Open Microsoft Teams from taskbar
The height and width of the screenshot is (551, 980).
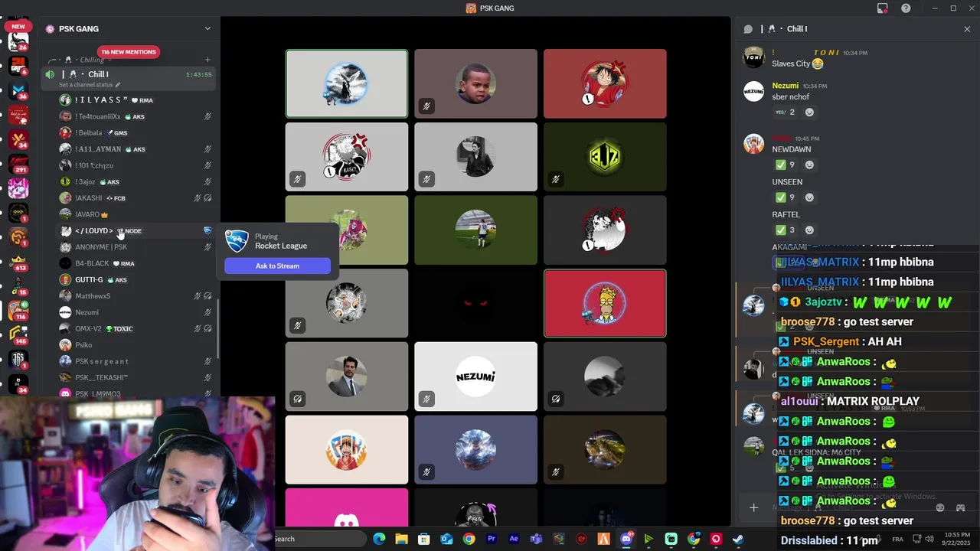click(536, 539)
